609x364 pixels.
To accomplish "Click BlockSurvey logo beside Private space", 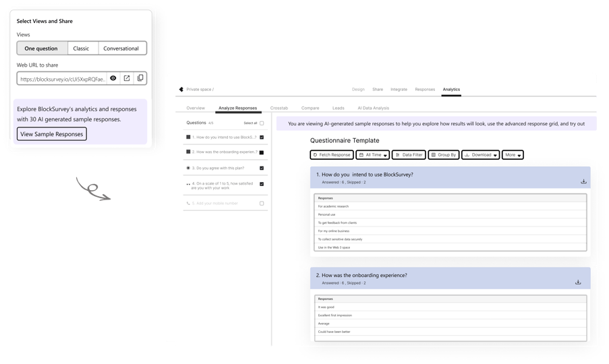I will [181, 89].
